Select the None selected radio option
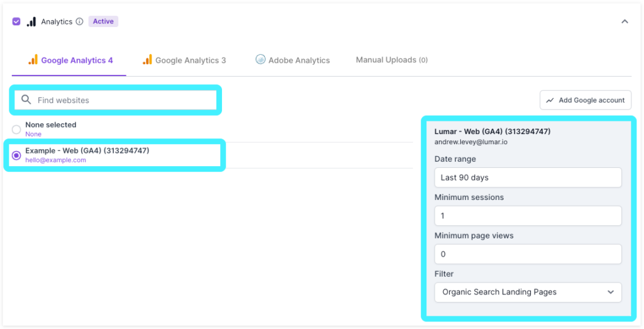Image resolution: width=644 pixels, height=329 pixels. 16,129
